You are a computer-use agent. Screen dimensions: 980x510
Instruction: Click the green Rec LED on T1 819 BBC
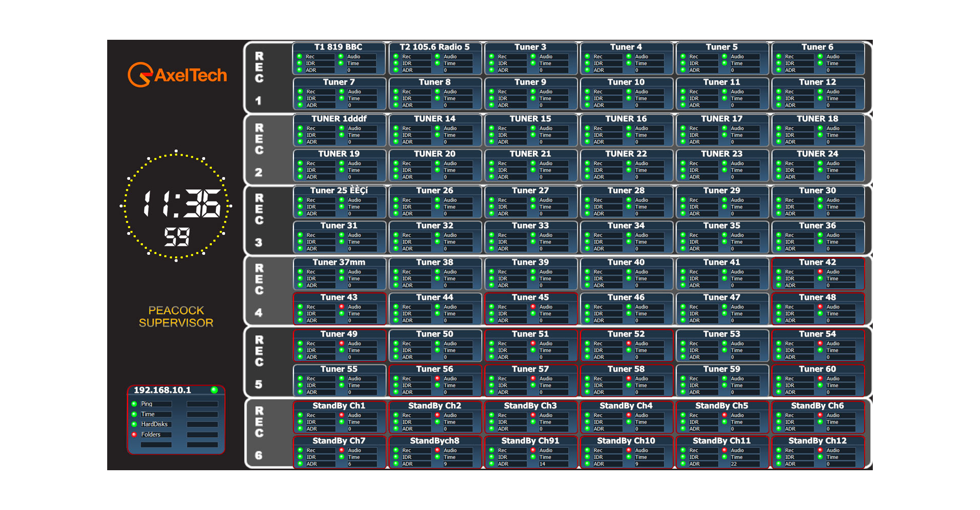pyautogui.click(x=300, y=57)
